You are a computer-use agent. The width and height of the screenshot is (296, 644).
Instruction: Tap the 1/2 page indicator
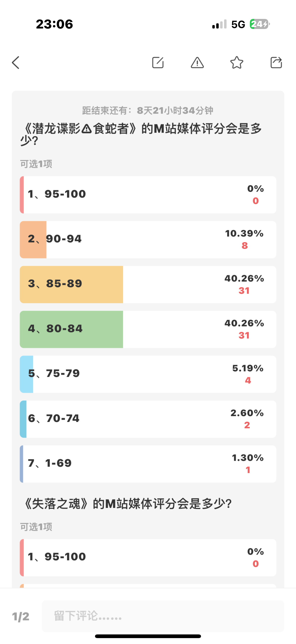pos(21,616)
